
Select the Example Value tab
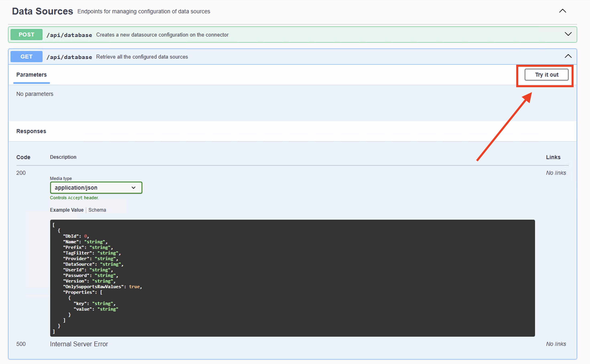67,210
